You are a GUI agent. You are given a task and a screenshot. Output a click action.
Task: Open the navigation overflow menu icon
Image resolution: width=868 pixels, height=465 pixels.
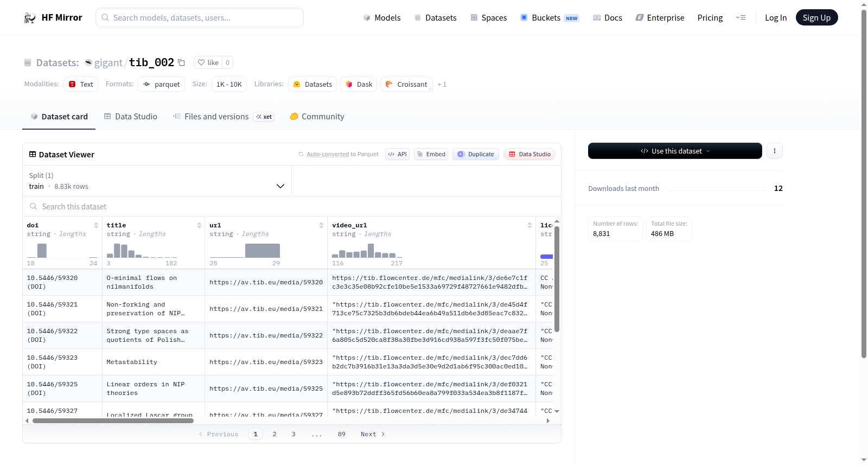(741, 18)
